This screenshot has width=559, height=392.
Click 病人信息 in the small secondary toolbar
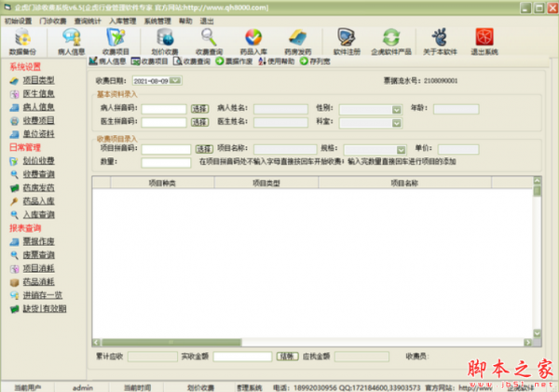pyautogui.click(x=107, y=61)
